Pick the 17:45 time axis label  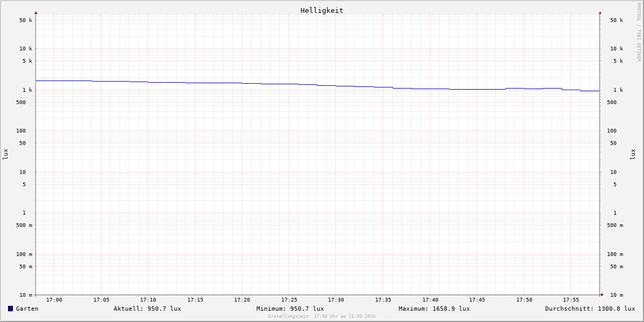pyautogui.click(x=477, y=300)
